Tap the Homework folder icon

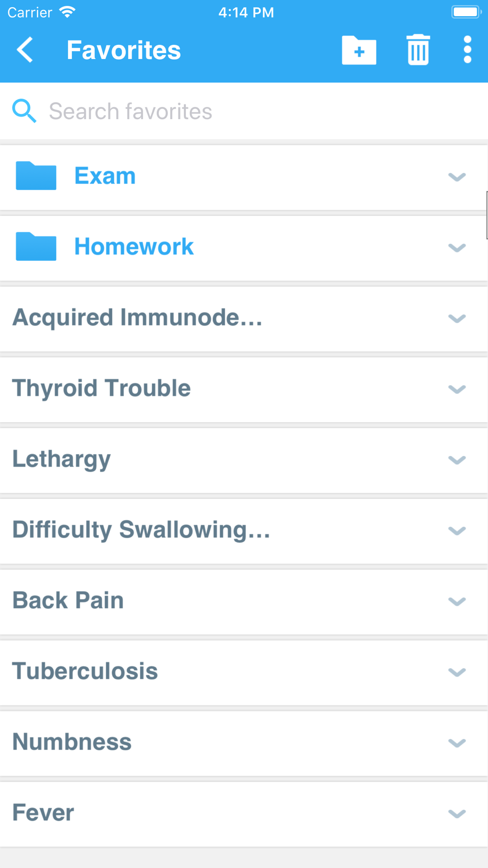pos(36,247)
